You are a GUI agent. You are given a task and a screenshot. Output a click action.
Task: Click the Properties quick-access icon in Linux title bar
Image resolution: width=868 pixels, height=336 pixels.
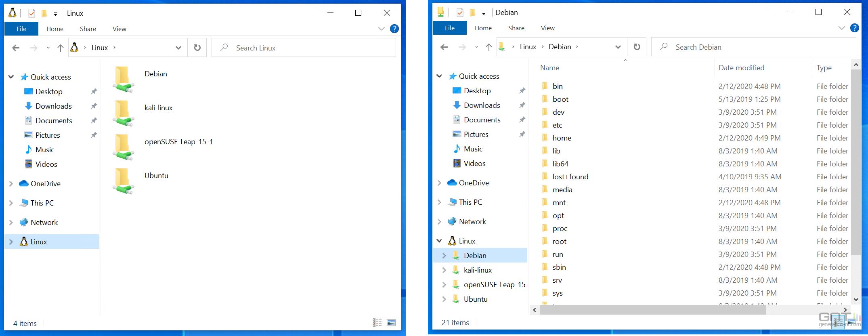[31, 13]
